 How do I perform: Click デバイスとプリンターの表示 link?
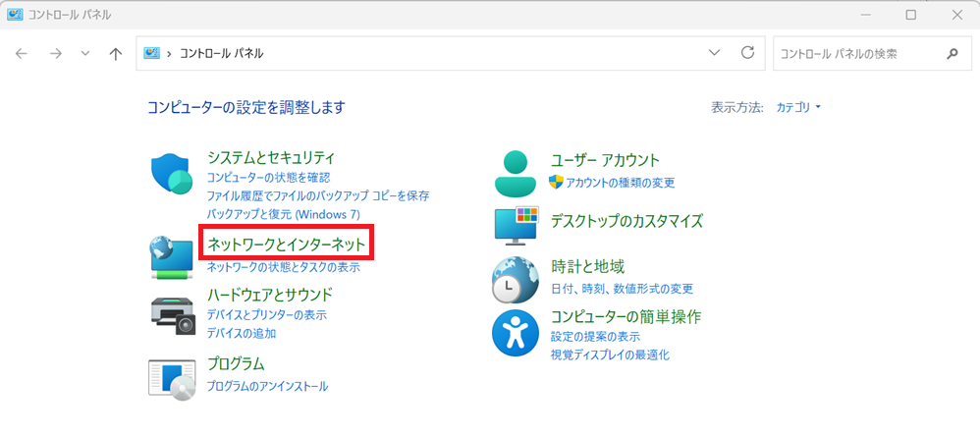point(266,315)
